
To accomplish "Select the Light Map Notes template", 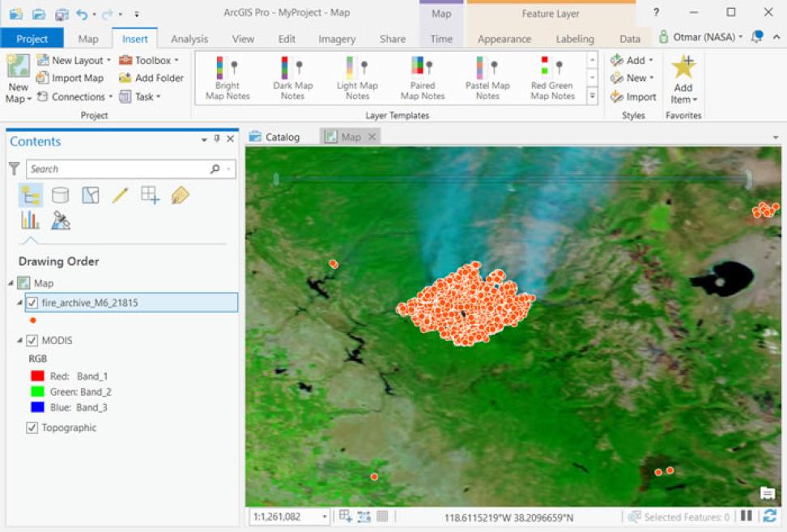I will (357, 79).
